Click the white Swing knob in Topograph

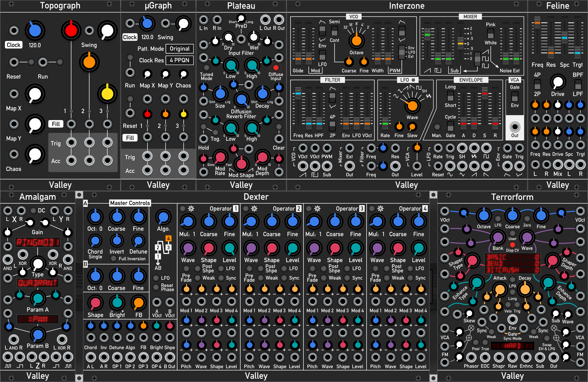pos(107,31)
